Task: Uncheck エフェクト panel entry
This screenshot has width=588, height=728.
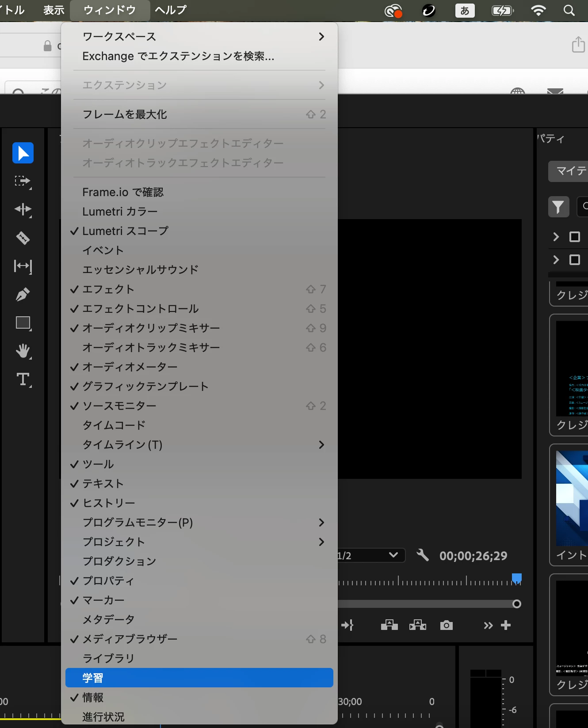Action: click(199, 289)
